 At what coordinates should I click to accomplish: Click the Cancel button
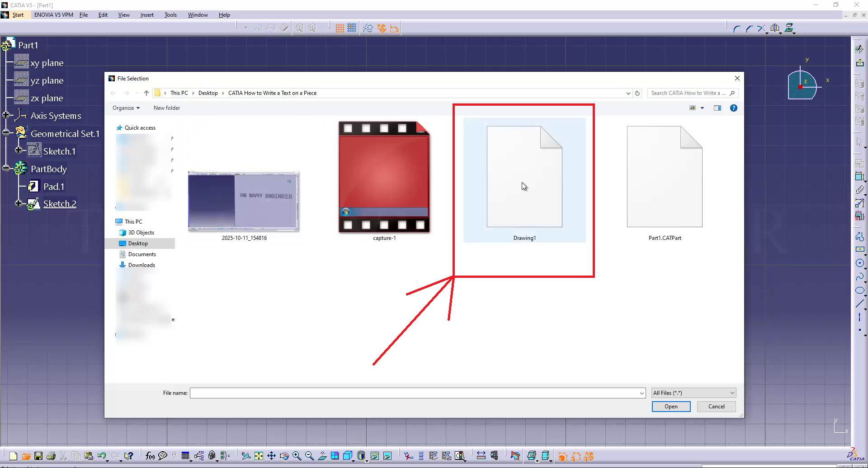pos(716,407)
